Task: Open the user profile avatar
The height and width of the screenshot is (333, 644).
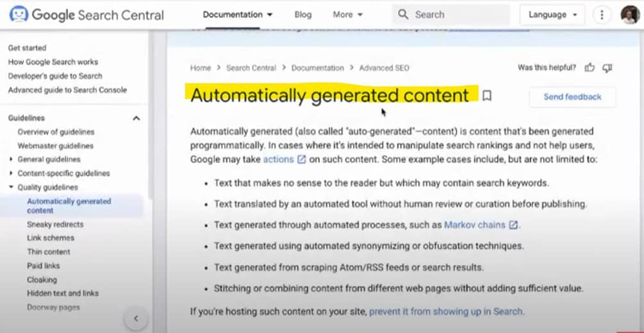Action: [630, 15]
